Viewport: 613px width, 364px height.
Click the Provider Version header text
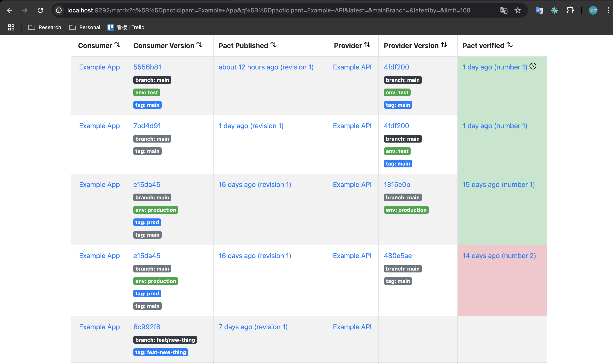click(411, 46)
